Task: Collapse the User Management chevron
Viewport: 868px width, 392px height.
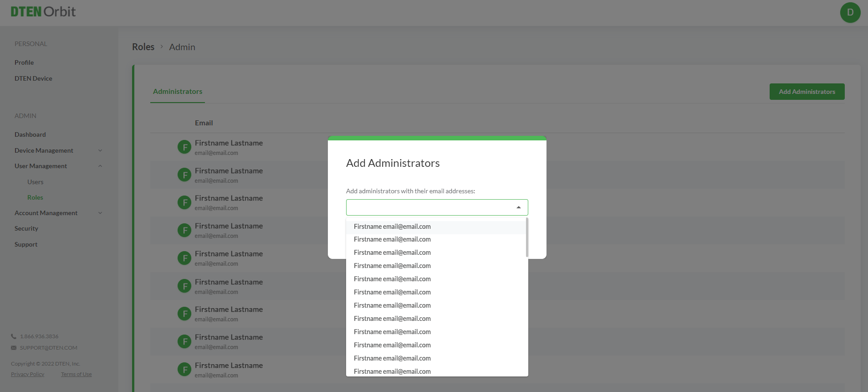Action: (100, 166)
